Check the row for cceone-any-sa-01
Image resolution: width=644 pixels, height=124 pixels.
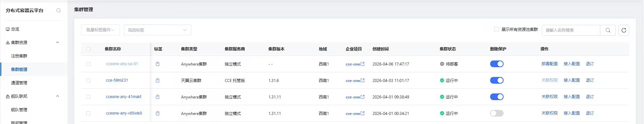point(88,64)
